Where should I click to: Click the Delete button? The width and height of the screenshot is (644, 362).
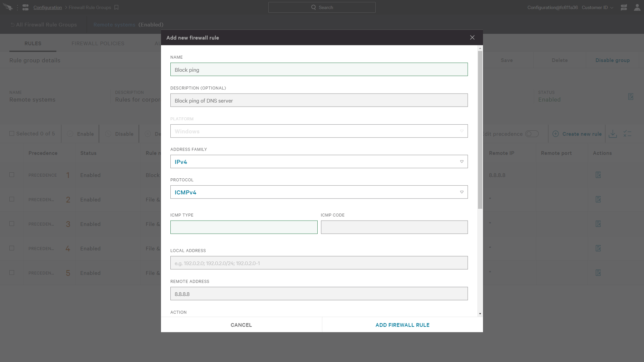point(560,60)
